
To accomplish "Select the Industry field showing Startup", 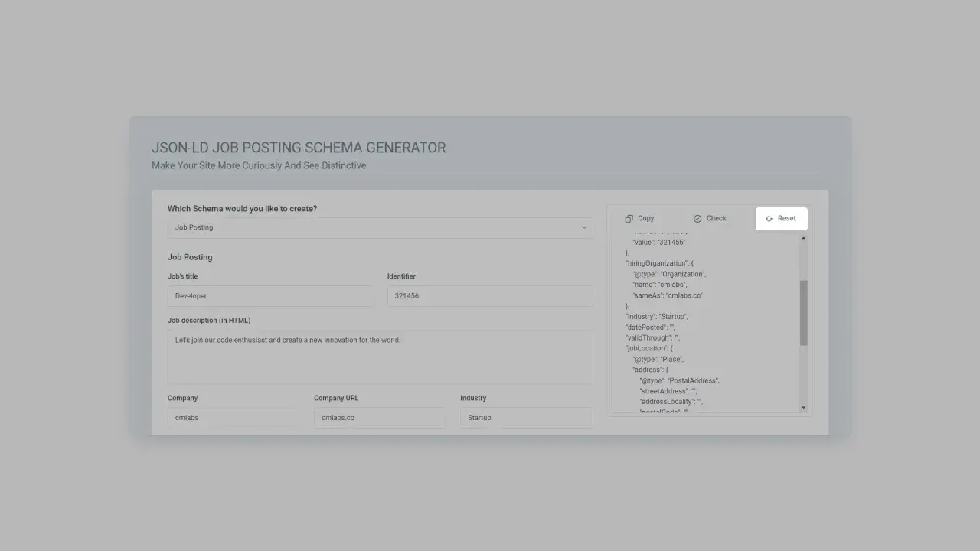I will point(525,417).
